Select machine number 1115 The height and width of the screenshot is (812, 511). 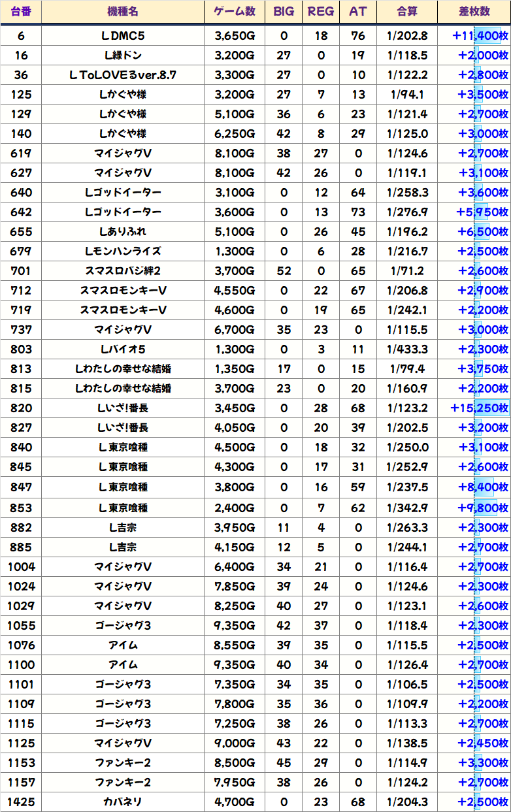(21, 723)
